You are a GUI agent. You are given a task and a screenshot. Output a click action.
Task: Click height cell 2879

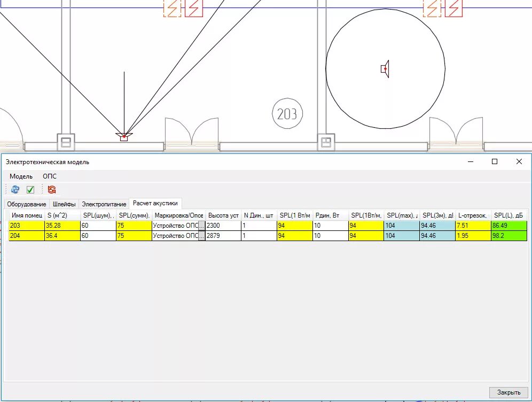click(x=223, y=236)
